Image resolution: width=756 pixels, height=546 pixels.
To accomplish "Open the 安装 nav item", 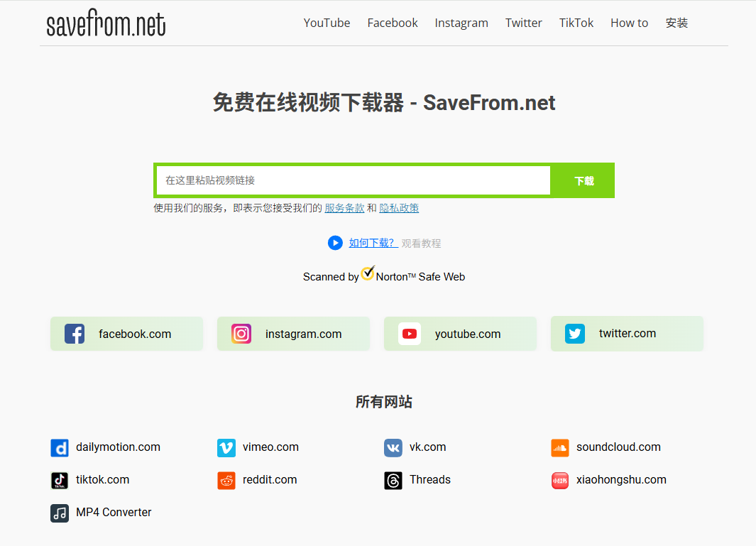I will [676, 23].
